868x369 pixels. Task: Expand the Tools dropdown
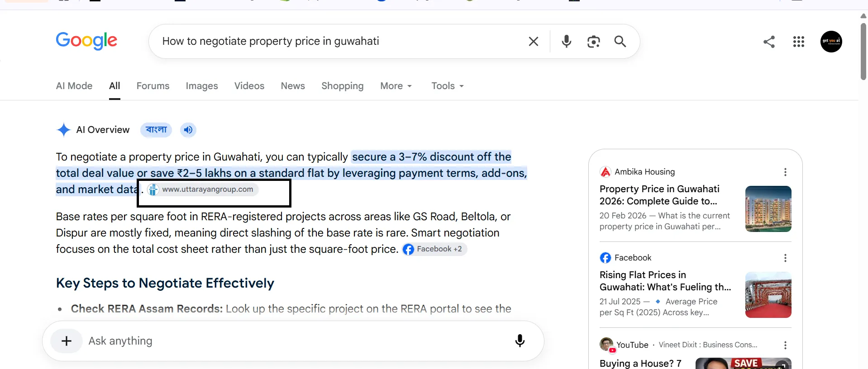click(448, 86)
